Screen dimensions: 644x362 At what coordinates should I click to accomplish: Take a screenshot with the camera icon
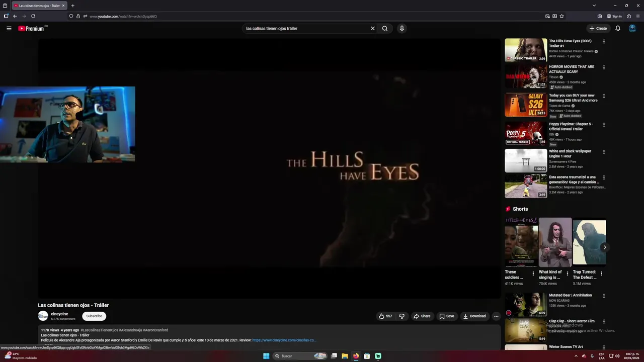[600, 16]
